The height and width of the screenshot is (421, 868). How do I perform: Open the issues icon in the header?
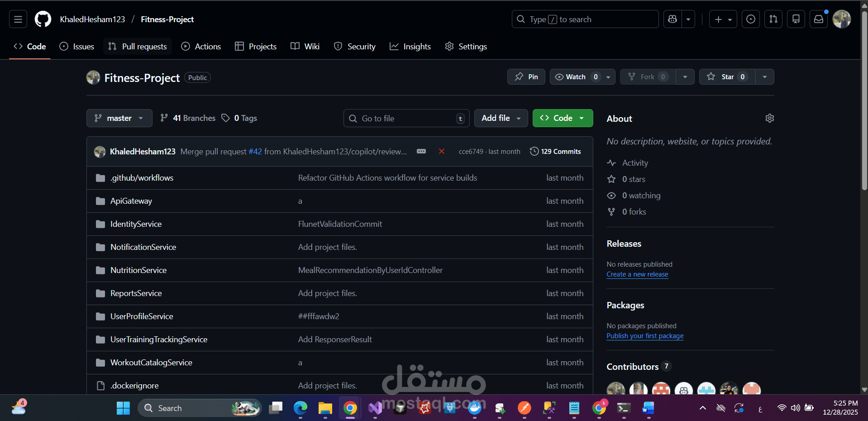tap(751, 19)
